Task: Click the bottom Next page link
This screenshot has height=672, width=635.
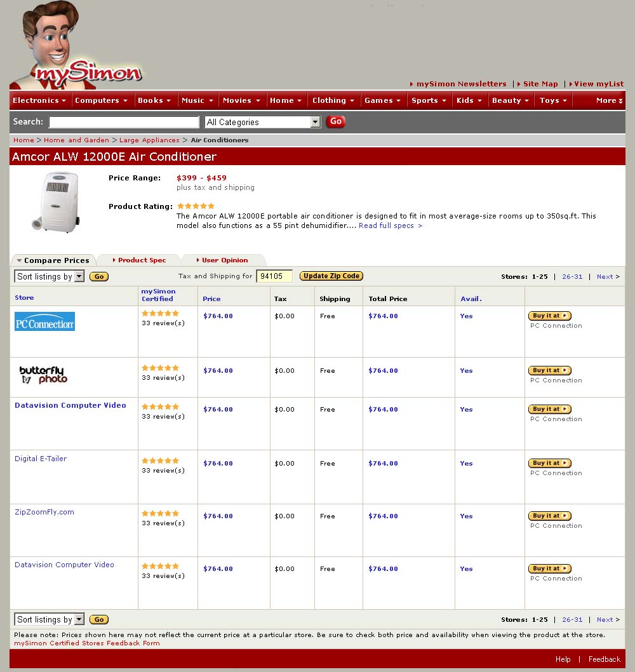Action: point(608,619)
